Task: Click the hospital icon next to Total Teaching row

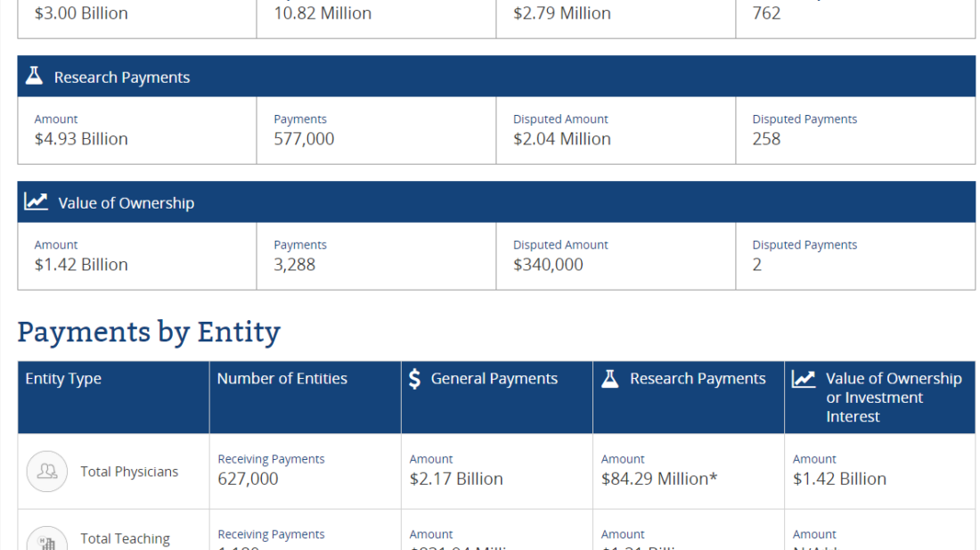Action: click(x=46, y=538)
